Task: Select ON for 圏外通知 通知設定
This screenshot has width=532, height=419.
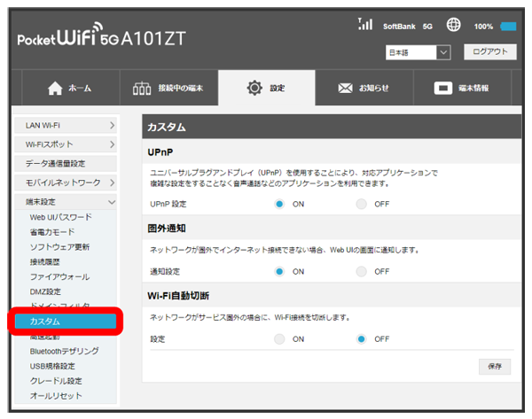Action: pos(279,271)
